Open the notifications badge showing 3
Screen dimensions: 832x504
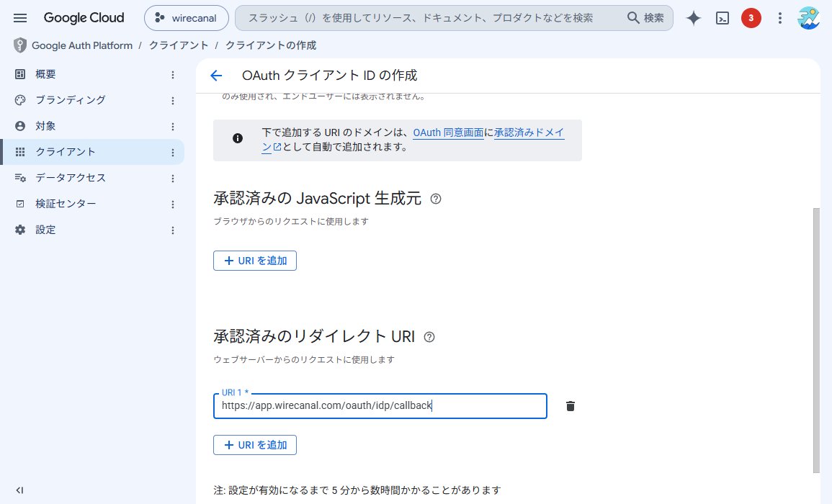[x=751, y=18]
